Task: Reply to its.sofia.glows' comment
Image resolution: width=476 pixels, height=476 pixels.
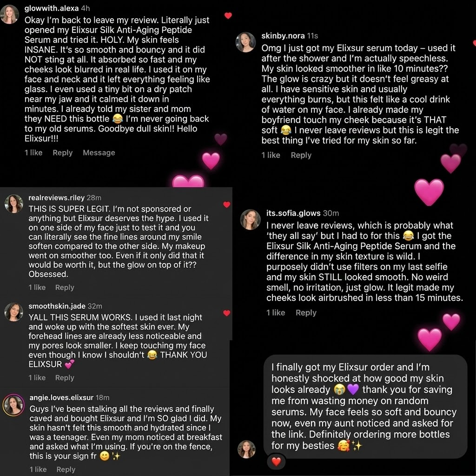Action: pyautogui.click(x=306, y=312)
